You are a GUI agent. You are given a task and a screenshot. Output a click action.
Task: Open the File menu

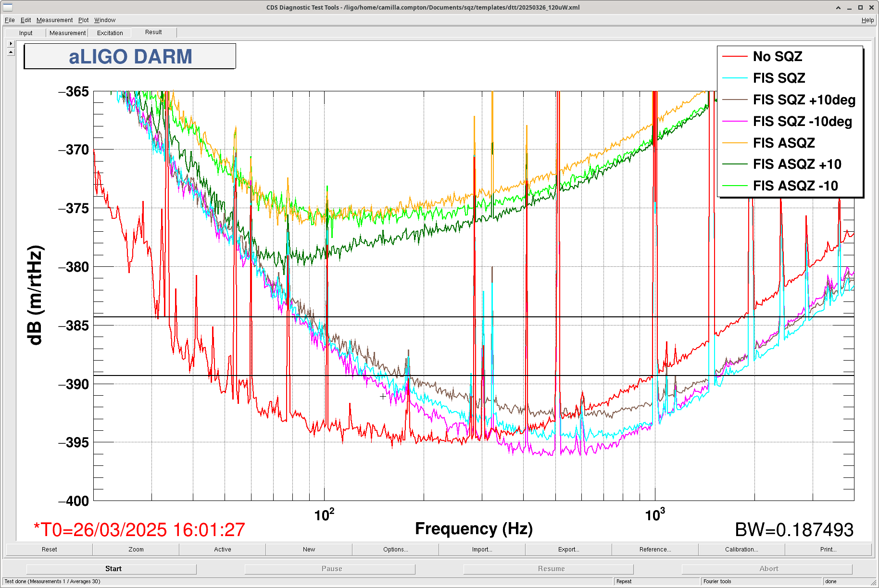tap(10, 20)
